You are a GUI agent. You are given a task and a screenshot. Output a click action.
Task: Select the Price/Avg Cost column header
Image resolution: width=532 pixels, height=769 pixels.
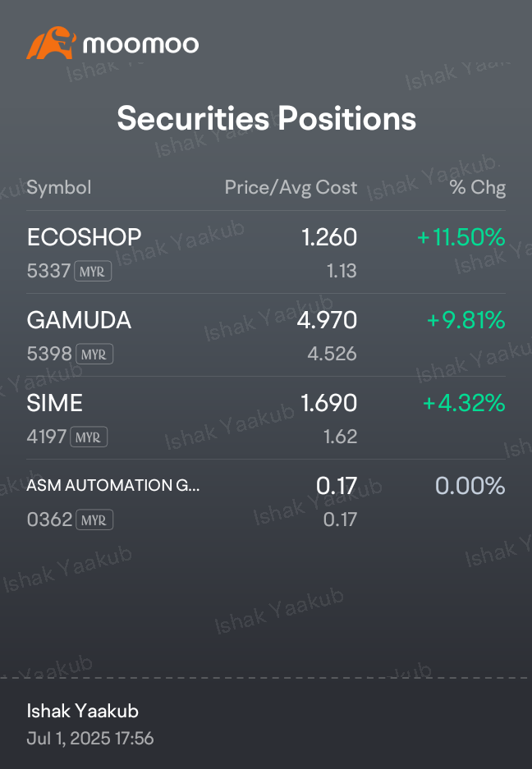click(291, 187)
